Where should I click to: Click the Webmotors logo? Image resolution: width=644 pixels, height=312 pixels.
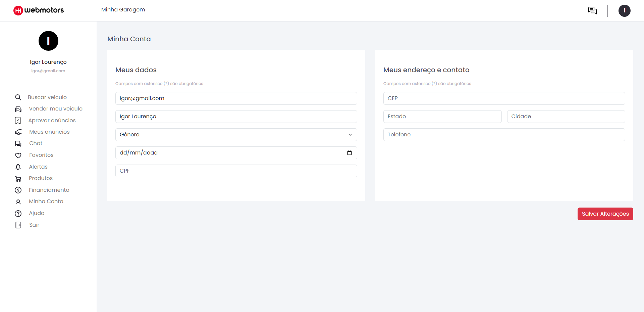pyautogui.click(x=39, y=10)
